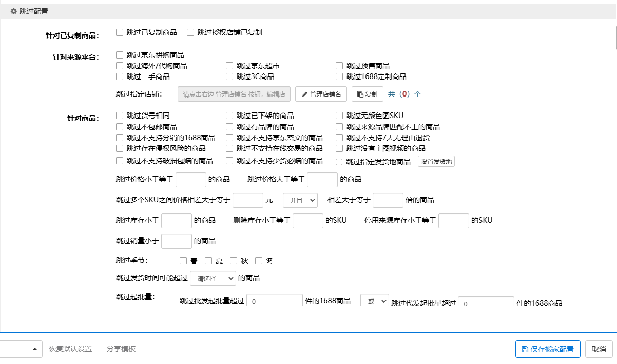Open the 并且 condition dropdown
617x364 pixels.
coord(300,200)
